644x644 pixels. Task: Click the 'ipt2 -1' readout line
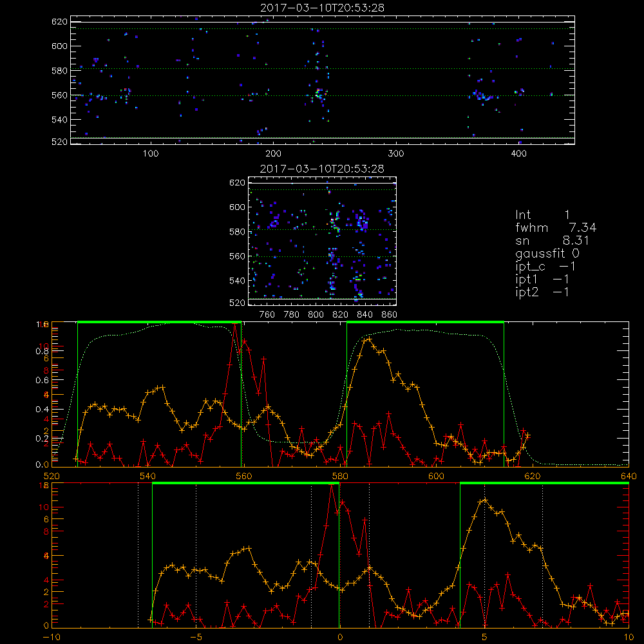pos(542,292)
